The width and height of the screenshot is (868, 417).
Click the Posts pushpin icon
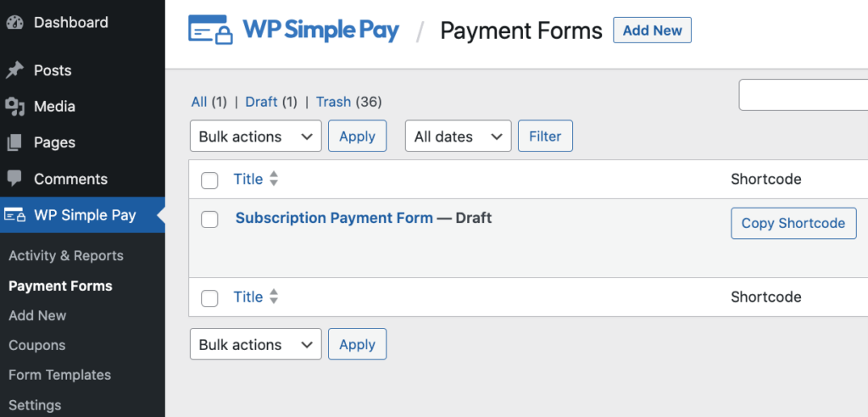[x=14, y=70]
